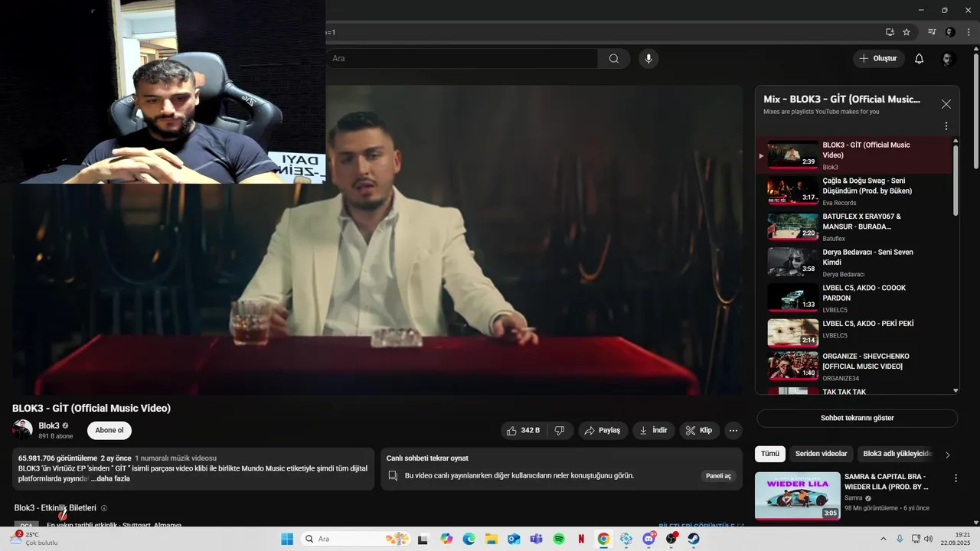Open the YouTube account avatar menu
Image resolution: width=980 pixels, height=551 pixels.
948,59
